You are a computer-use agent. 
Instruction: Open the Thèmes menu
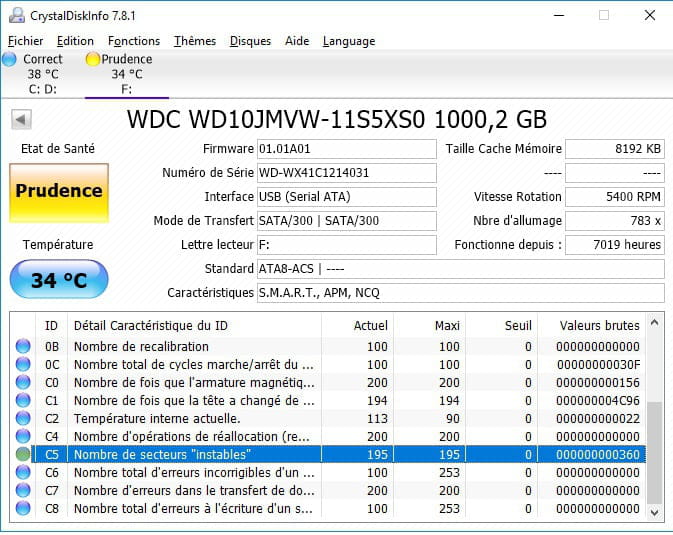point(194,41)
